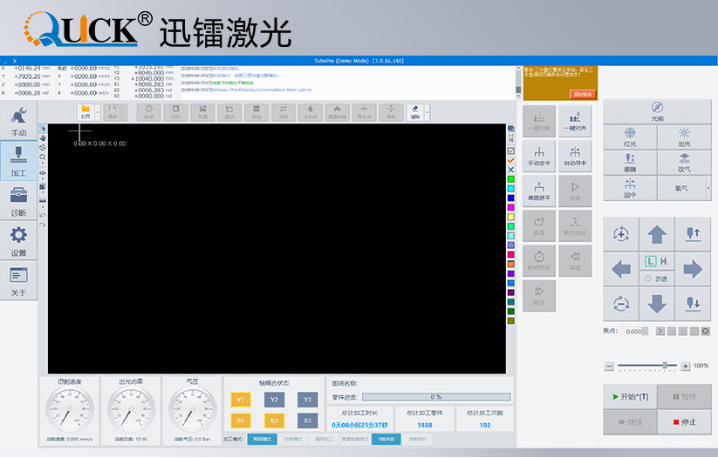Open 设置 (Settings) from the sidebar

(x=18, y=240)
